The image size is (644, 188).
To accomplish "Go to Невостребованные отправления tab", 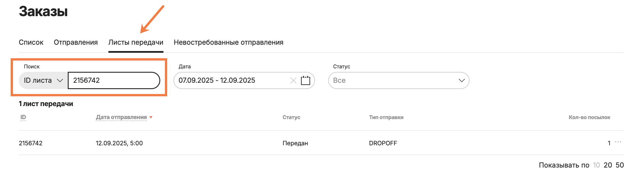I will coord(228,42).
